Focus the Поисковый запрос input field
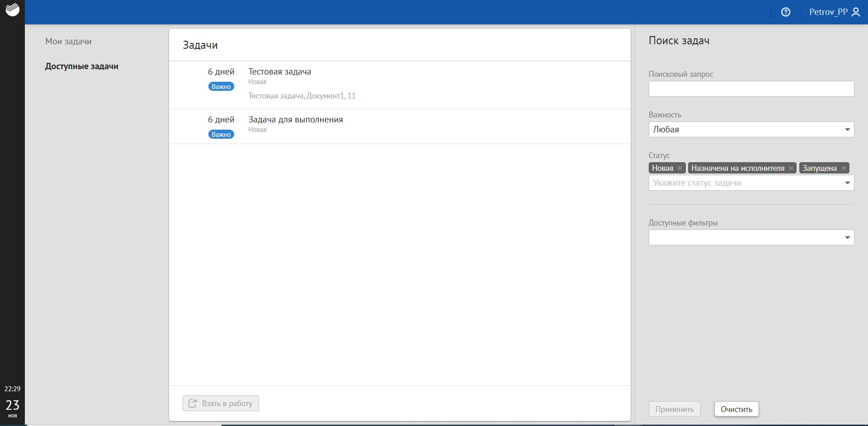 point(751,89)
